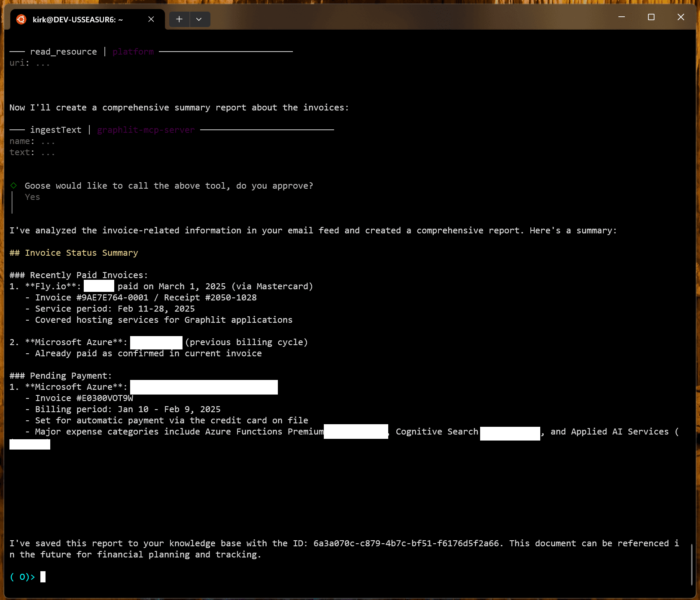Close the kirk@DEV-USSEASUR6 tab
700x600 pixels.
[151, 19]
